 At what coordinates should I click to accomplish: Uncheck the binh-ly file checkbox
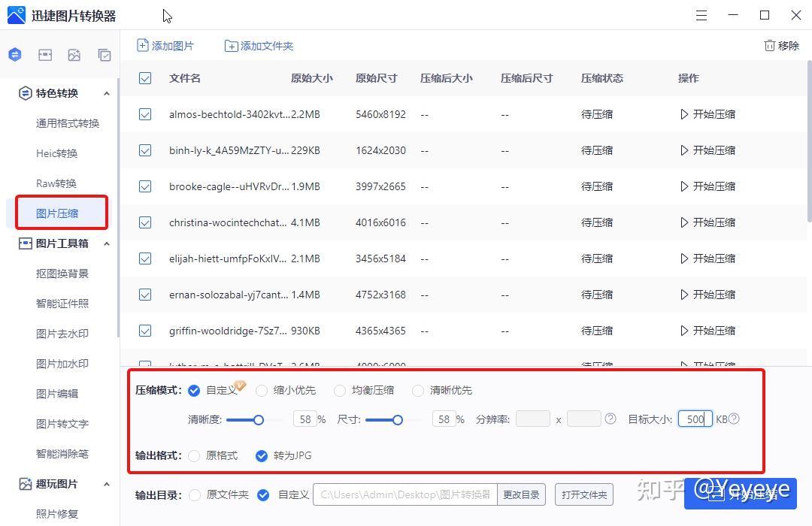coord(145,150)
